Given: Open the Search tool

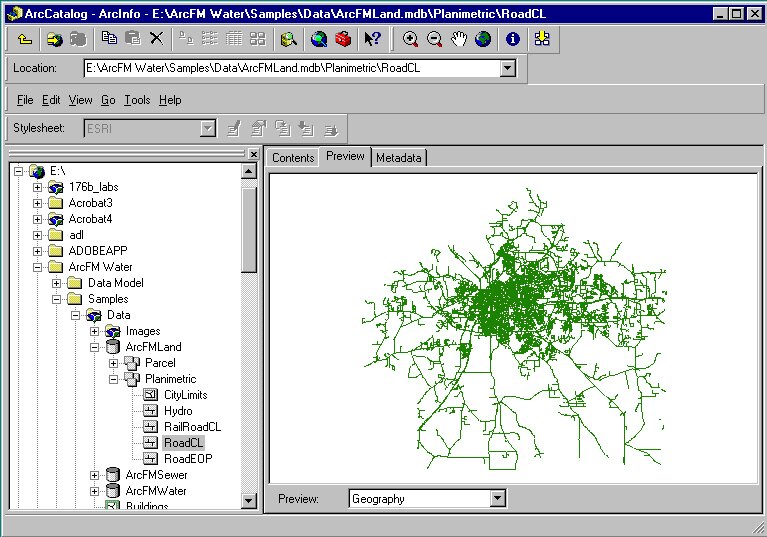Looking at the screenshot, I should tap(289, 39).
